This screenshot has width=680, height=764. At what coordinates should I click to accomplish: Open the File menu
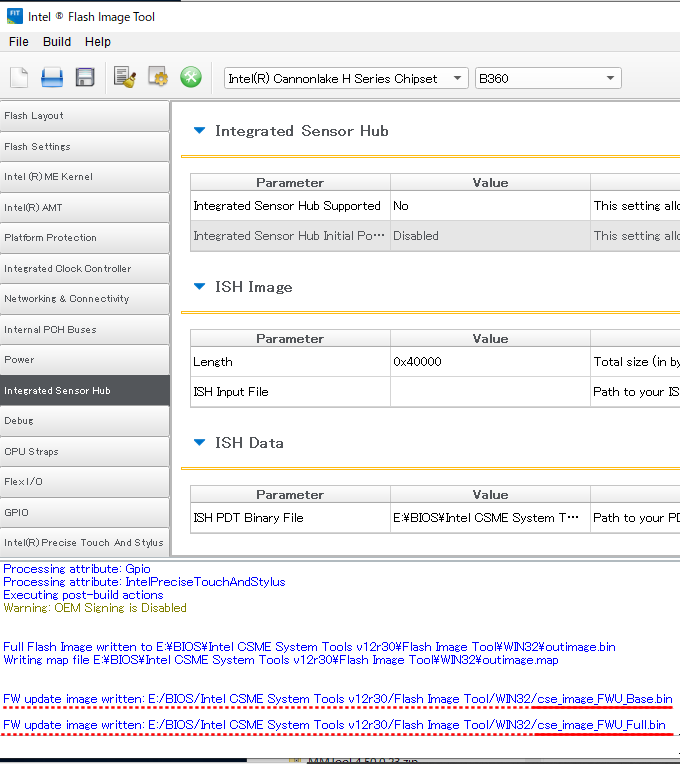pyautogui.click(x=19, y=42)
